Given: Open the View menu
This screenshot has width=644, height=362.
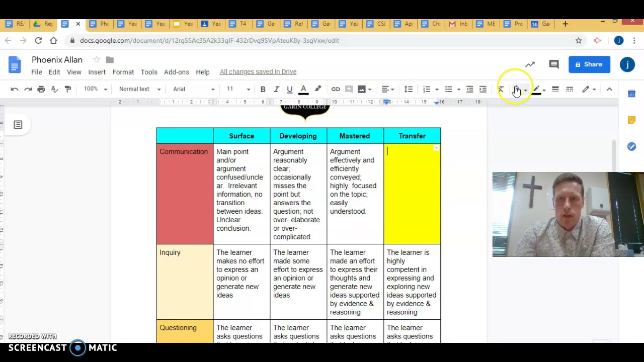Looking at the screenshot, I should [x=74, y=72].
